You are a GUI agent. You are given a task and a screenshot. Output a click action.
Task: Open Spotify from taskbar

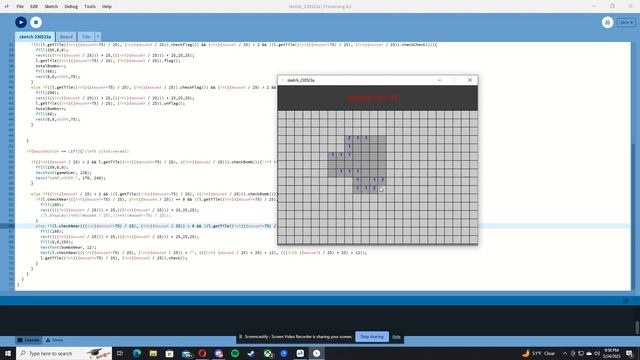click(x=235, y=353)
